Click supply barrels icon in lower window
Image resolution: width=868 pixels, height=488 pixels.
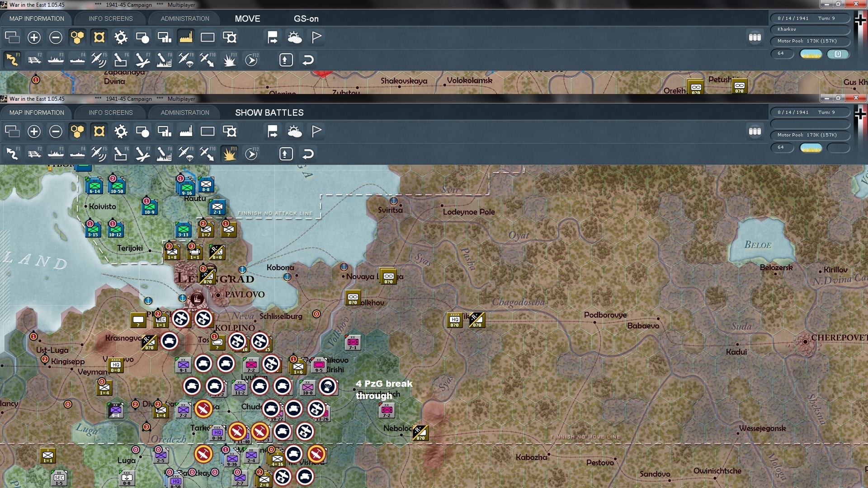[x=755, y=131]
